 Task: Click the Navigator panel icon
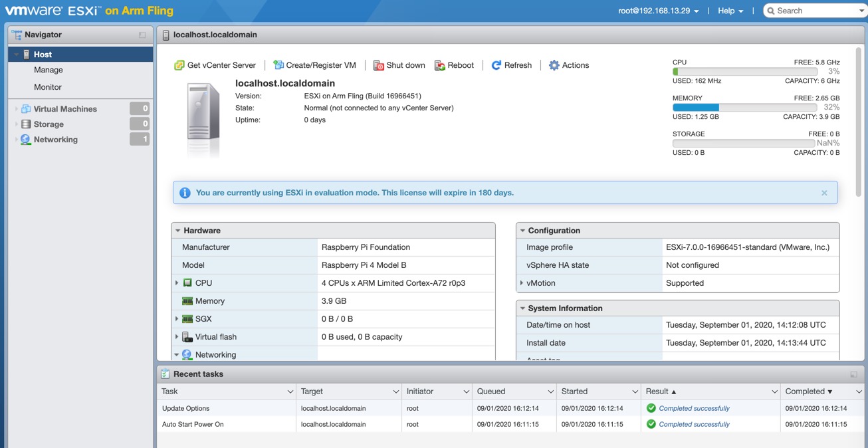(x=17, y=35)
